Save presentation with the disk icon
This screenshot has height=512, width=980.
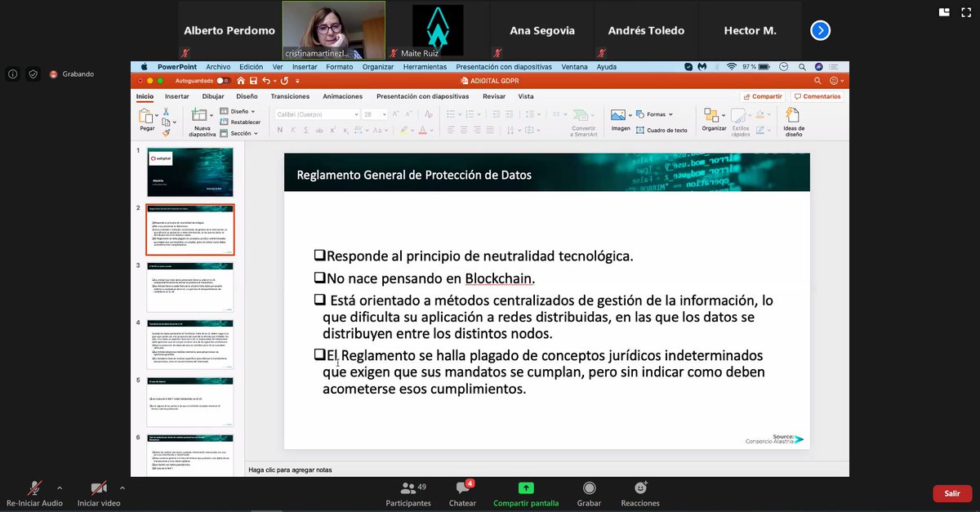pyautogui.click(x=255, y=81)
